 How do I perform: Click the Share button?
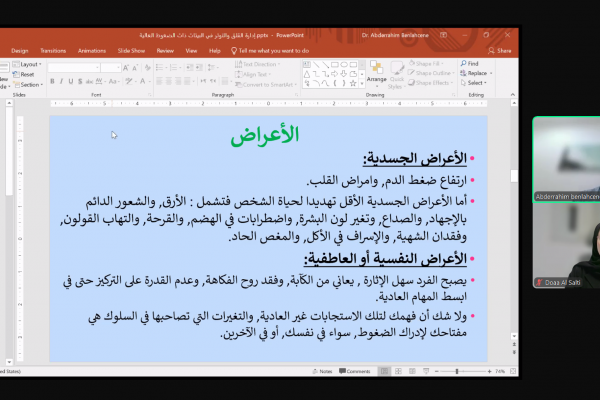[x=502, y=49]
